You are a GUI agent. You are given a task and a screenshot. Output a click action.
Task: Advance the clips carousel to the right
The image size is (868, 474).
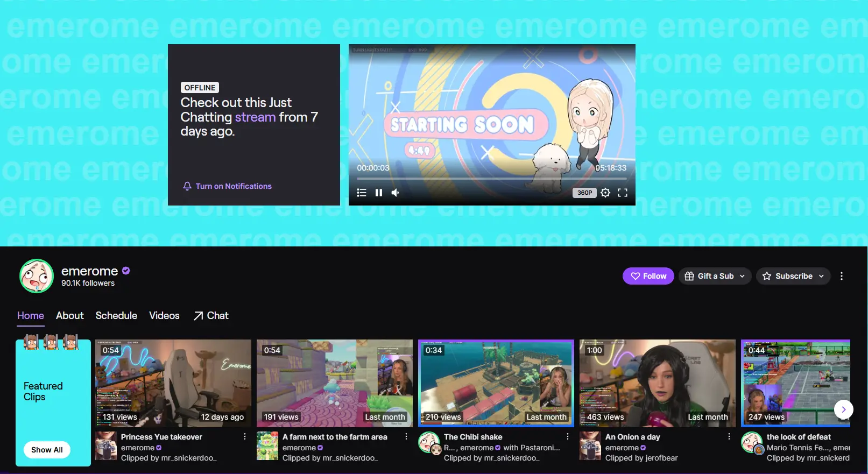point(843,409)
